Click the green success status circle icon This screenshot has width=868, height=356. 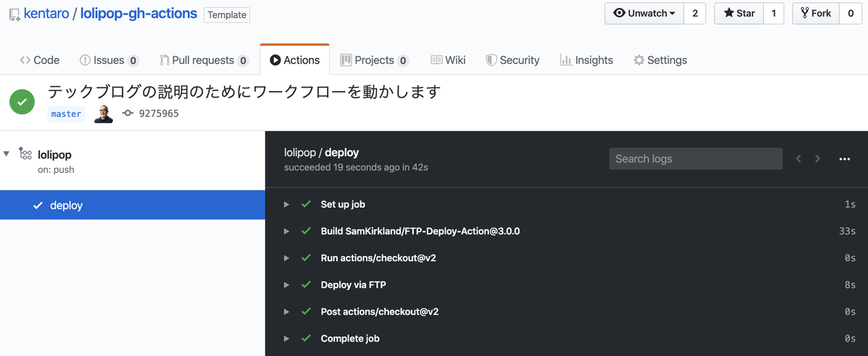(22, 102)
